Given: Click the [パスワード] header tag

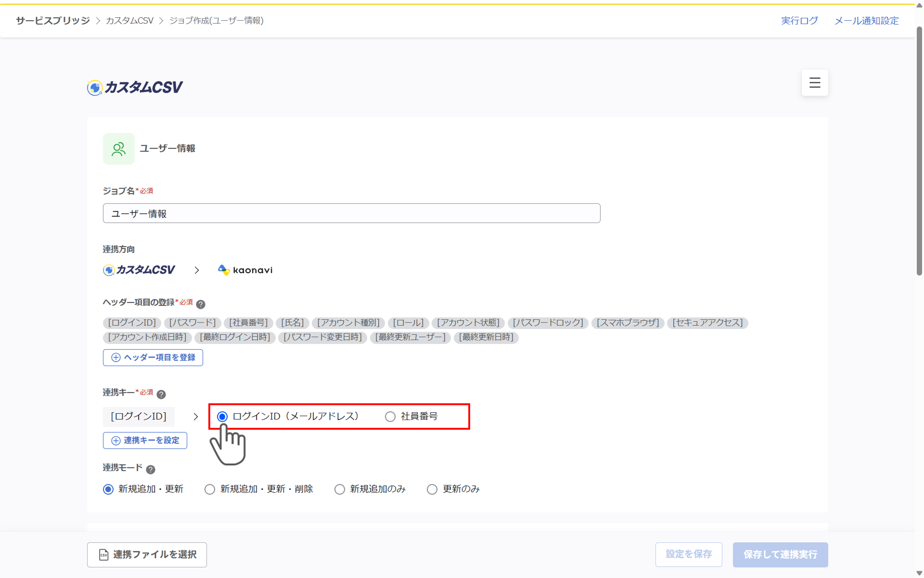Looking at the screenshot, I should pyautogui.click(x=192, y=323).
